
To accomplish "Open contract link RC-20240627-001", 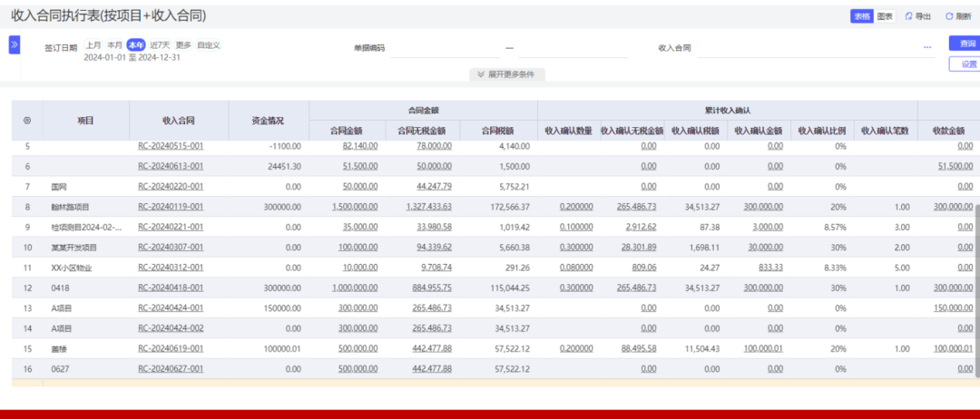I will [x=170, y=369].
